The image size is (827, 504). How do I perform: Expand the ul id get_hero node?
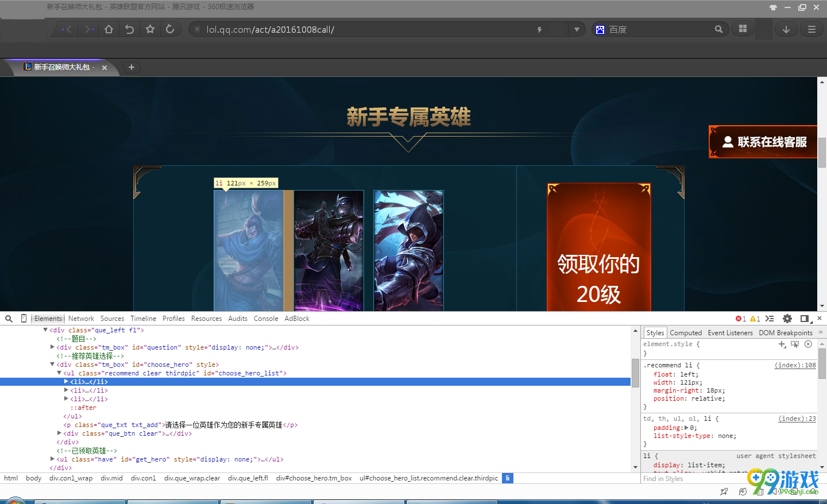[52, 459]
